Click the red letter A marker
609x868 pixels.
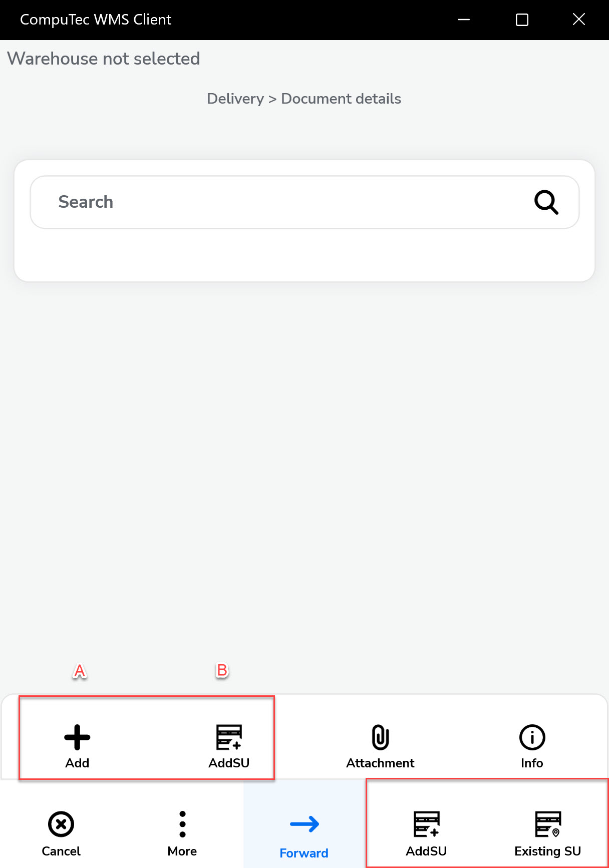[x=80, y=671]
